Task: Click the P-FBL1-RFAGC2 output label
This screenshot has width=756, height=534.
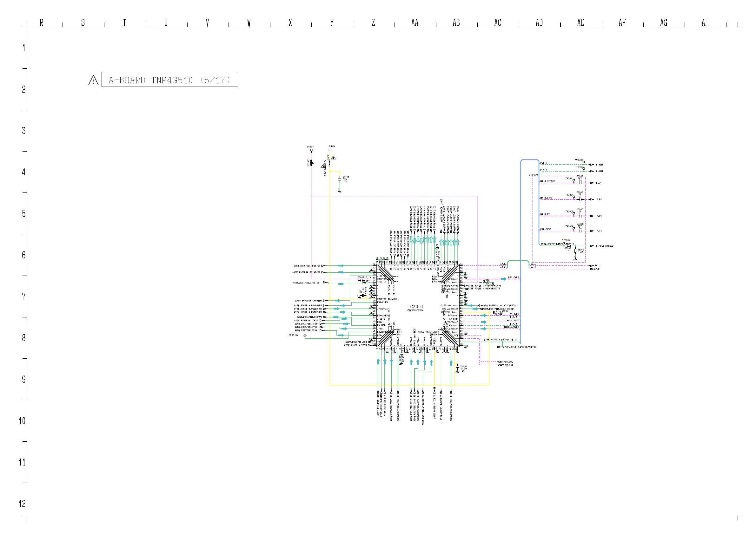Action: [x=604, y=246]
